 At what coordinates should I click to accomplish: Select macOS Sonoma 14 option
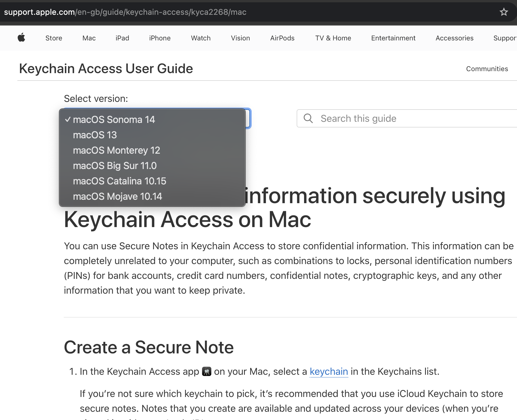click(x=114, y=120)
